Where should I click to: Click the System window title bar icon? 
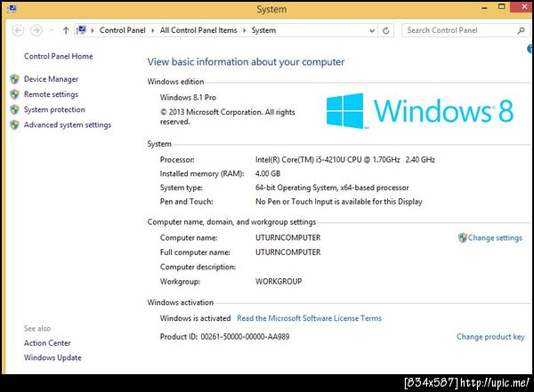tap(12, 9)
